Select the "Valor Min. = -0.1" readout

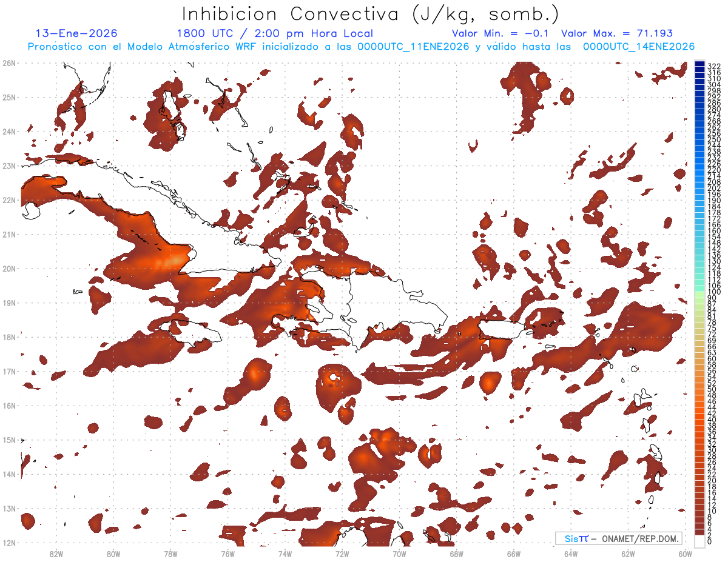point(500,33)
